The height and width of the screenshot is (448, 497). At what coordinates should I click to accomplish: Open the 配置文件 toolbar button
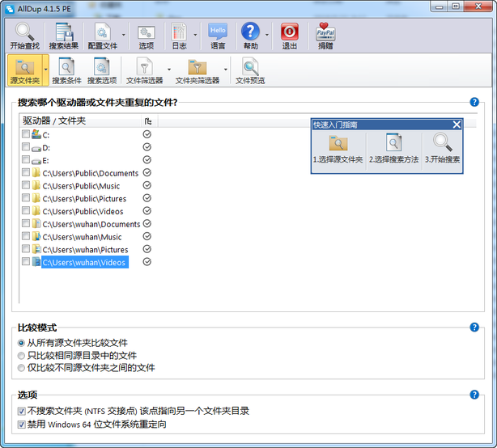click(102, 36)
